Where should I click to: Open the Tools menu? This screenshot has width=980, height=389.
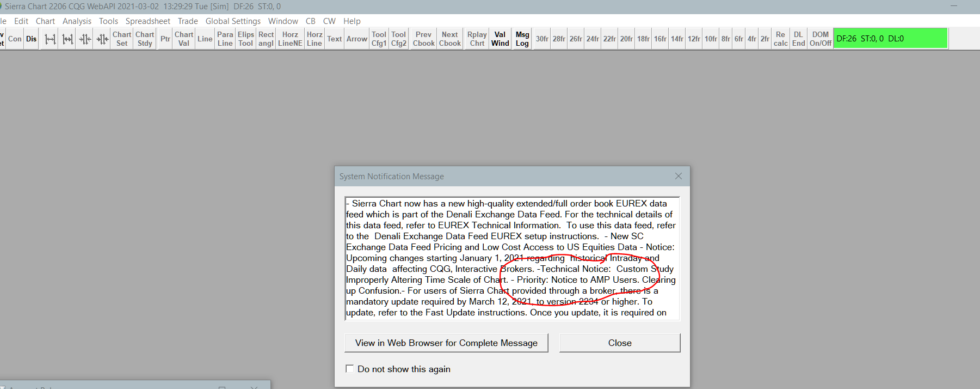point(108,21)
